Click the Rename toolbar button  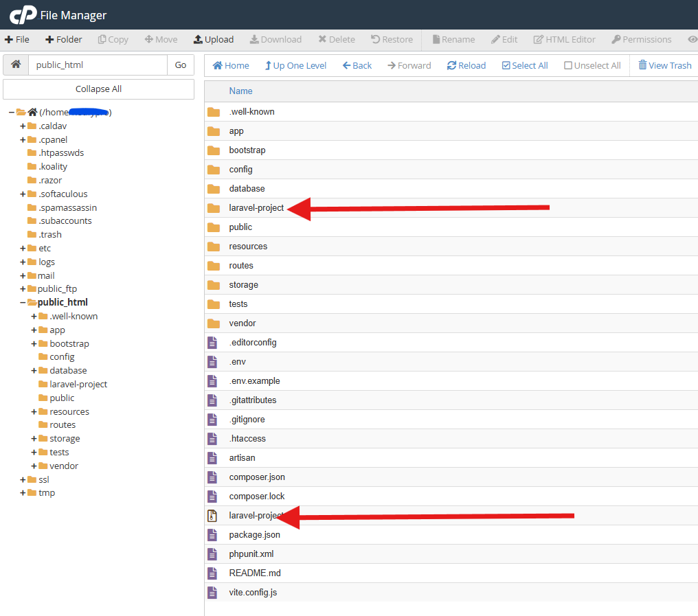point(453,40)
